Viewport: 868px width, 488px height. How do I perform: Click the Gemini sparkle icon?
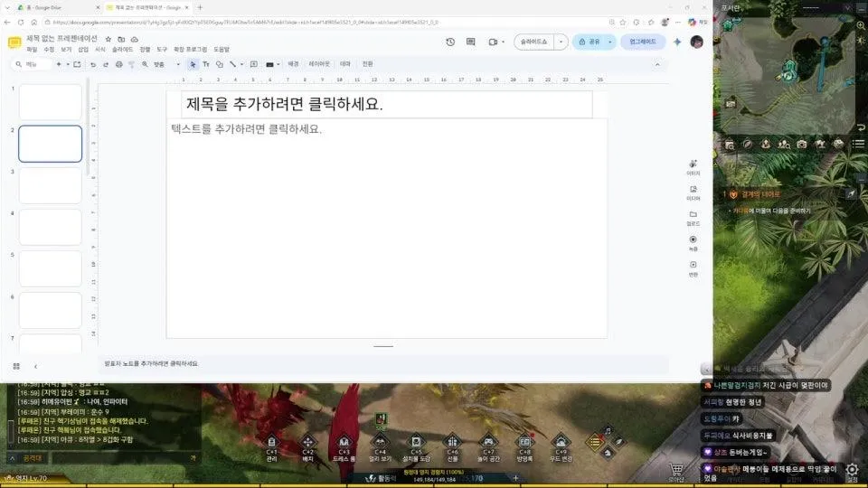(677, 42)
